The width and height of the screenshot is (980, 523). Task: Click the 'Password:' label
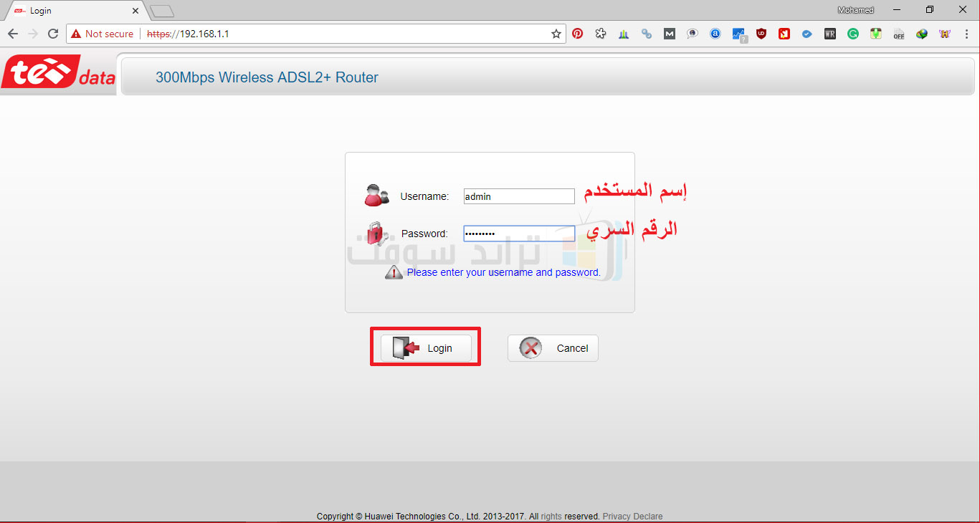coord(424,234)
